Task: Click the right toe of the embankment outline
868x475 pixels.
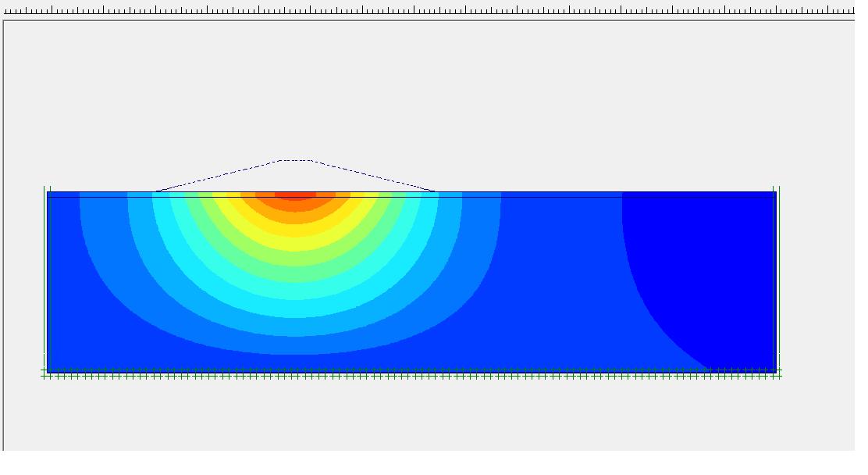Action: click(434, 191)
